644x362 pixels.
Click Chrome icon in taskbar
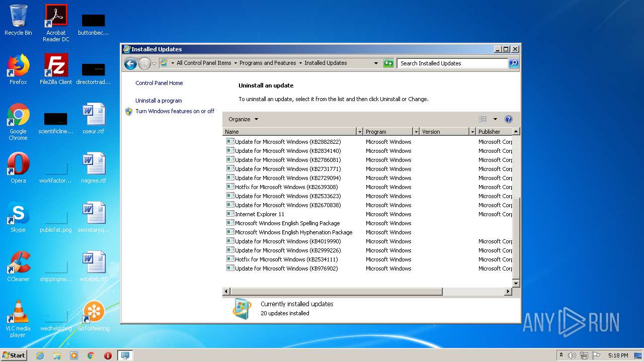(91, 355)
